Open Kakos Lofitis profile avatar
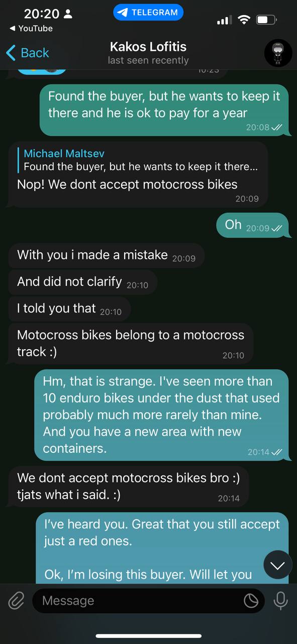 point(278,53)
